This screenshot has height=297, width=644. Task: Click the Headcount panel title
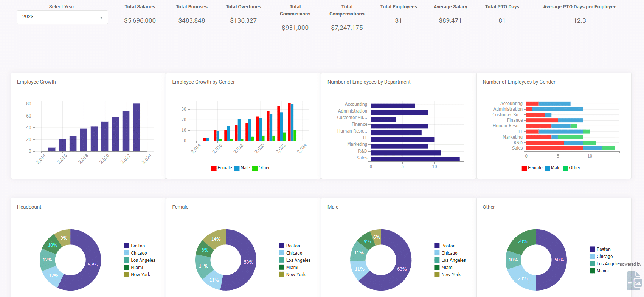click(x=29, y=207)
